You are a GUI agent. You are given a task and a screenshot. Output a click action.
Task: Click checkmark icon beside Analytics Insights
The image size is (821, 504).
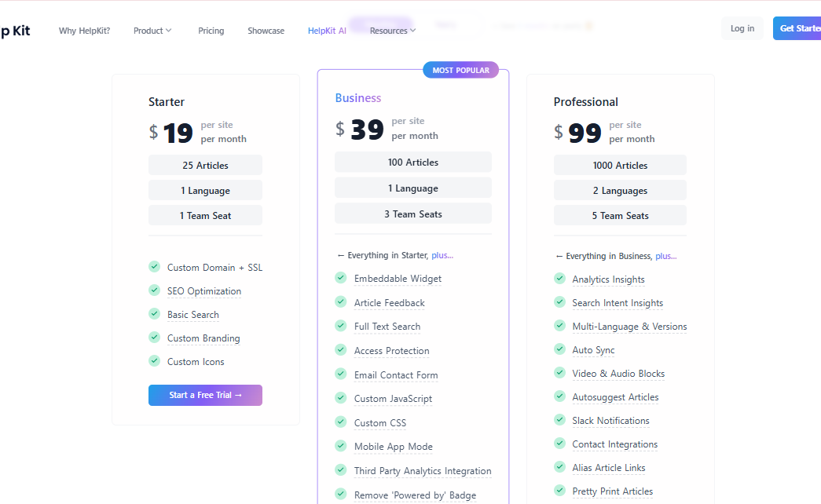pyautogui.click(x=559, y=279)
